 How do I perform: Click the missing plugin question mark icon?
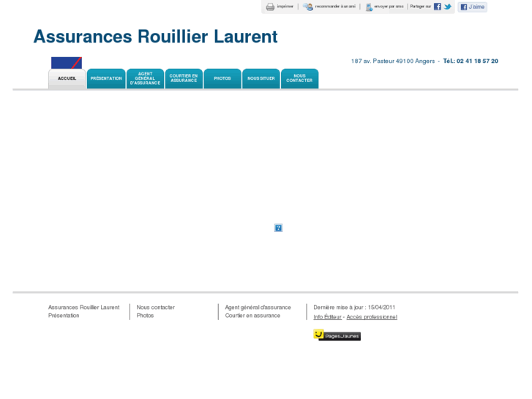(278, 228)
